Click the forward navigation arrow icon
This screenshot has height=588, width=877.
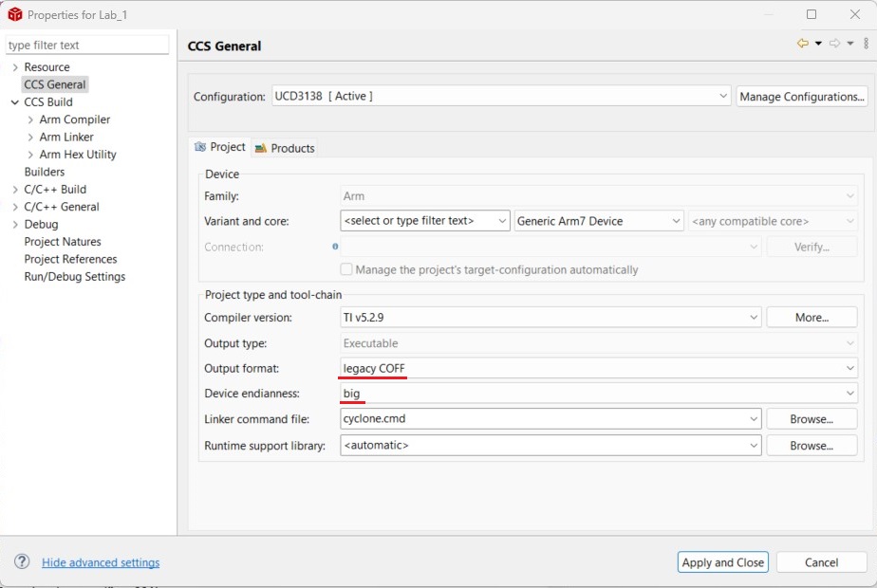[834, 44]
